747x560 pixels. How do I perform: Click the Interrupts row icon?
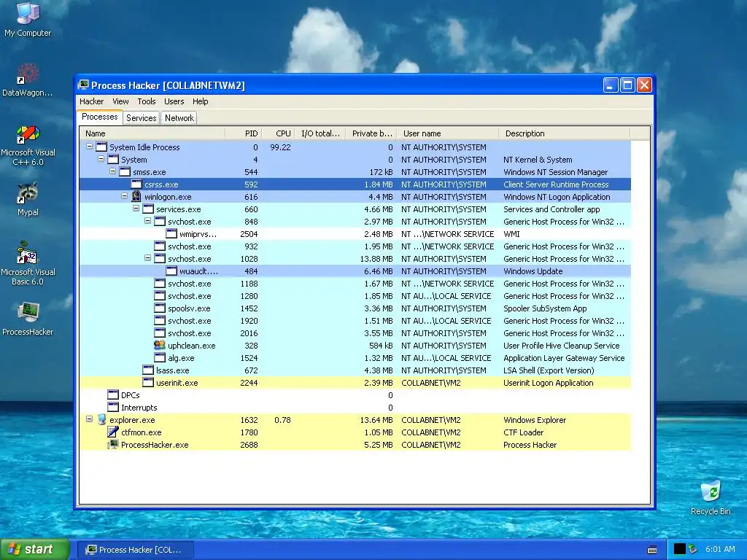[113, 407]
